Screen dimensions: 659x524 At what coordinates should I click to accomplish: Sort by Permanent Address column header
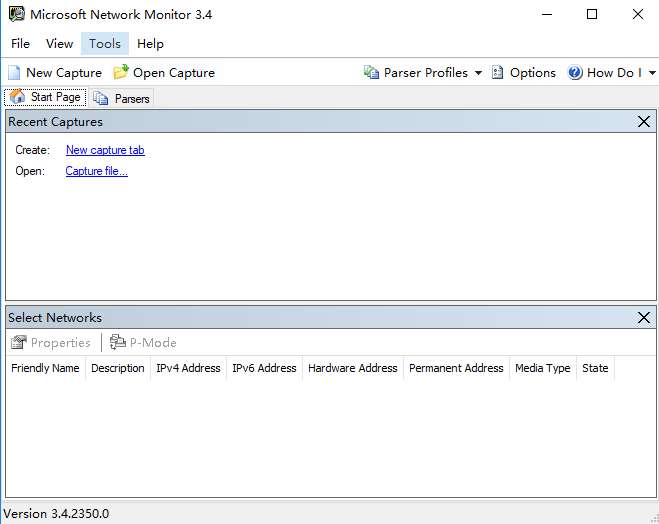[x=456, y=368]
